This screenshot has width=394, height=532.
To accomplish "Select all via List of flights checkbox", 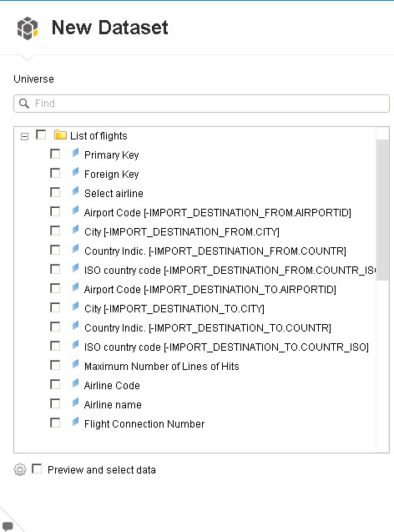I will 41,134.
